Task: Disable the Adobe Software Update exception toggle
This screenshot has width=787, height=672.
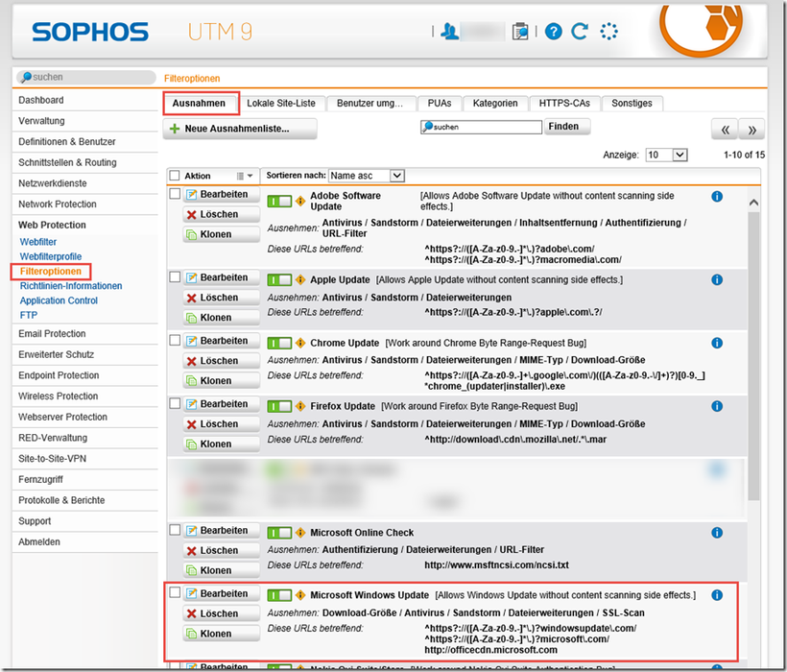Action: pyautogui.click(x=279, y=202)
